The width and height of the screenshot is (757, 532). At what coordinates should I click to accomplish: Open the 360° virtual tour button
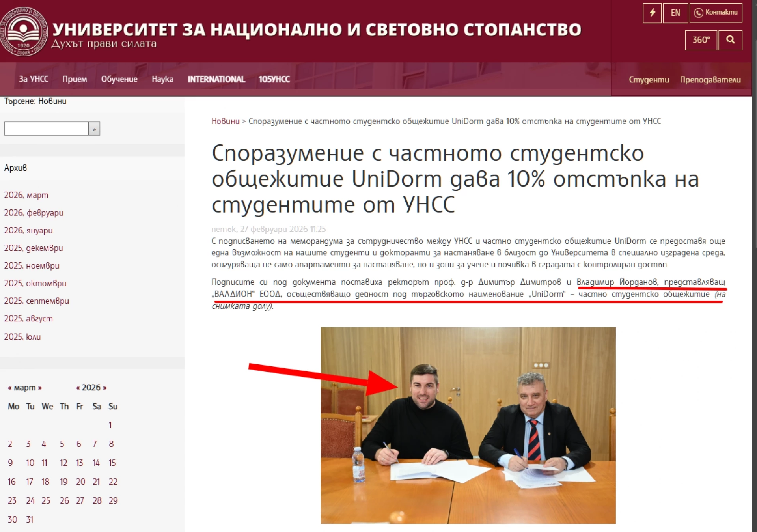pos(701,40)
